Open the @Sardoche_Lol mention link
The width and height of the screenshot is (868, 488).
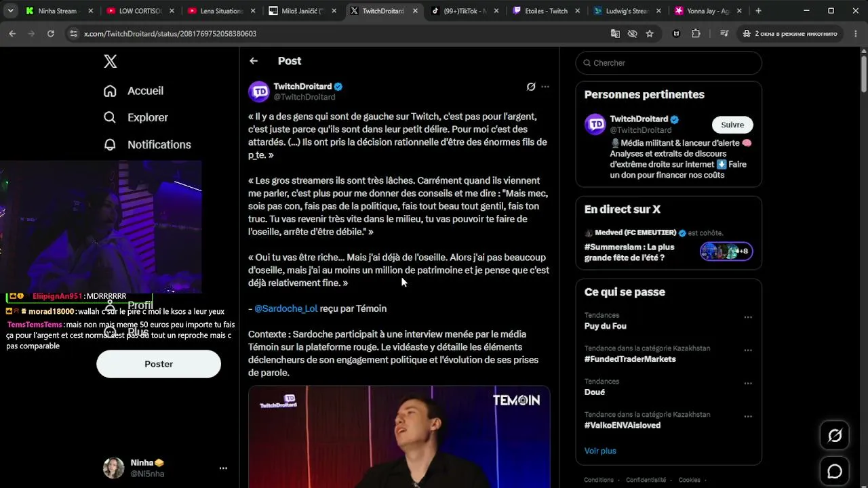tap(286, 308)
